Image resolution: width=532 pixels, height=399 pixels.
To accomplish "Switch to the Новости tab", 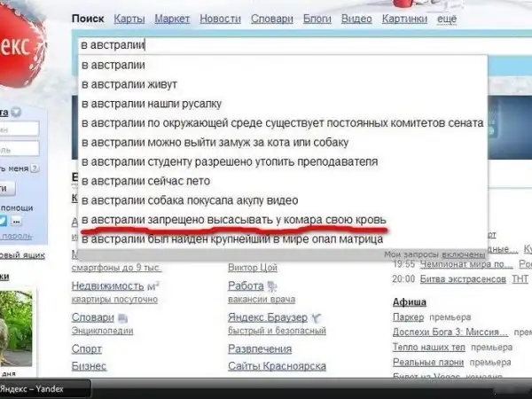I will [219, 19].
